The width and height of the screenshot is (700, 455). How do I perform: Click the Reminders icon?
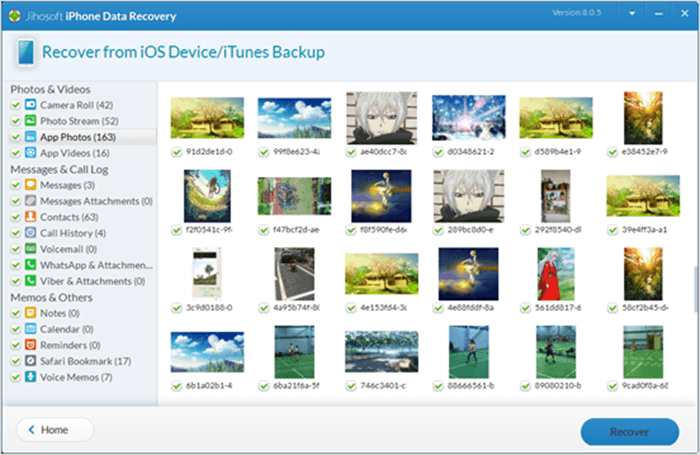(30, 345)
